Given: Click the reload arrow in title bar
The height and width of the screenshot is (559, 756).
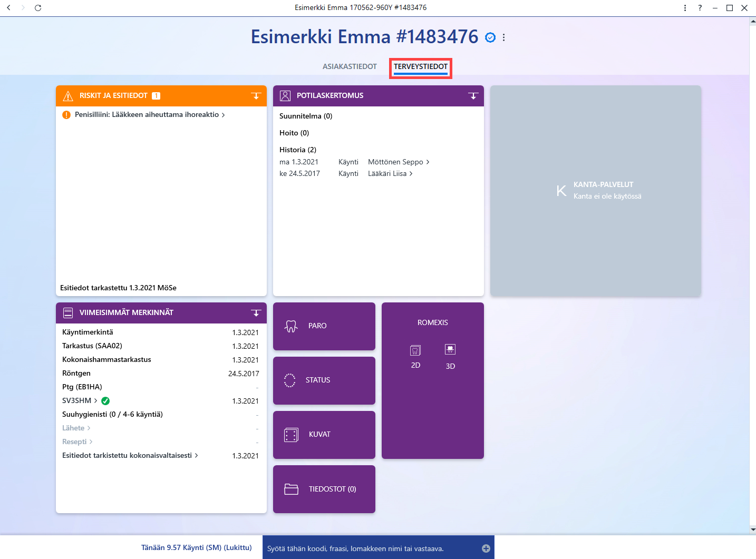Looking at the screenshot, I should point(38,8).
